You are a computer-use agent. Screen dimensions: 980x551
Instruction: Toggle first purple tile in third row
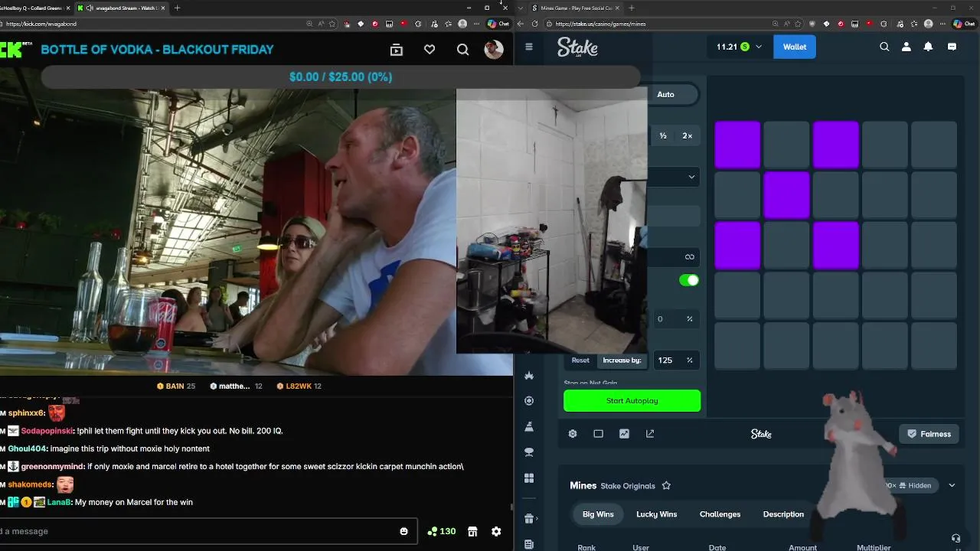coord(737,246)
